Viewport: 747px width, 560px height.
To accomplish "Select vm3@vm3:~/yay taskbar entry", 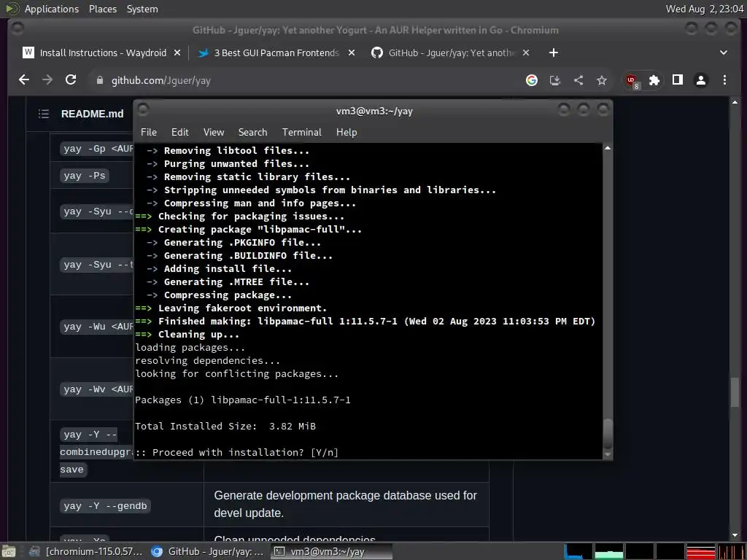I will pos(332,551).
